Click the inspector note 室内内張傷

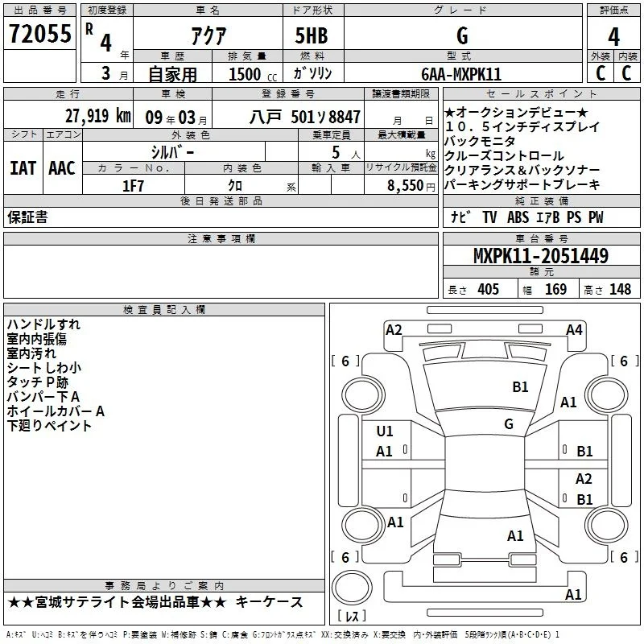(x=36, y=339)
